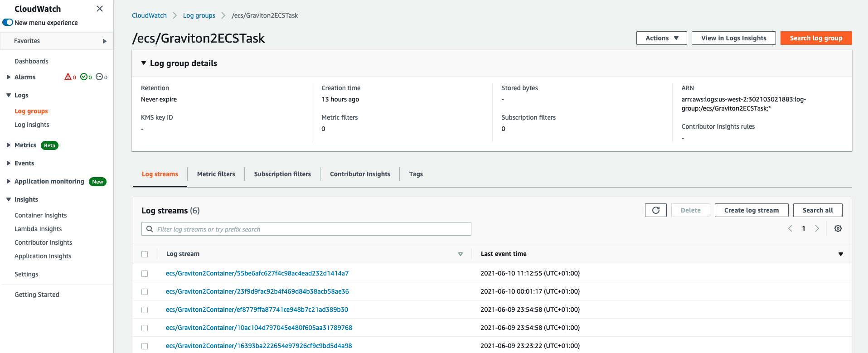Click the Delete log stream button
This screenshot has width=868, height=353.
691,210
